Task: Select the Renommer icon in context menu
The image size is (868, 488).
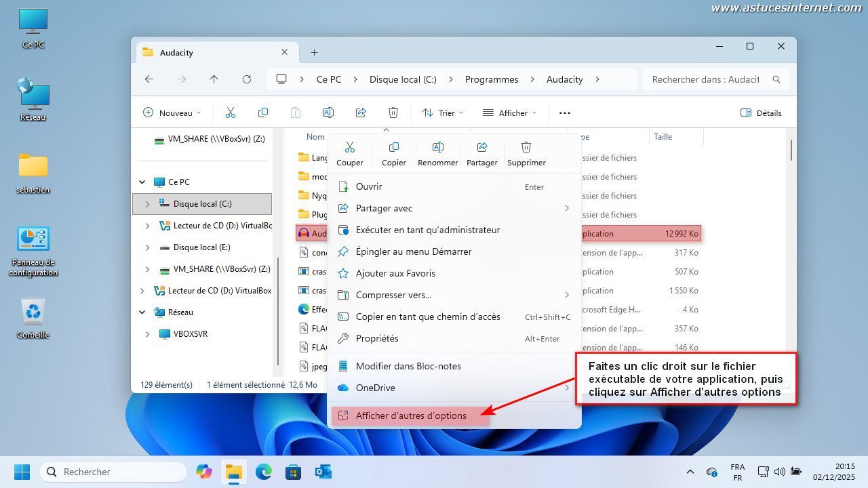Action: (437, 148)
